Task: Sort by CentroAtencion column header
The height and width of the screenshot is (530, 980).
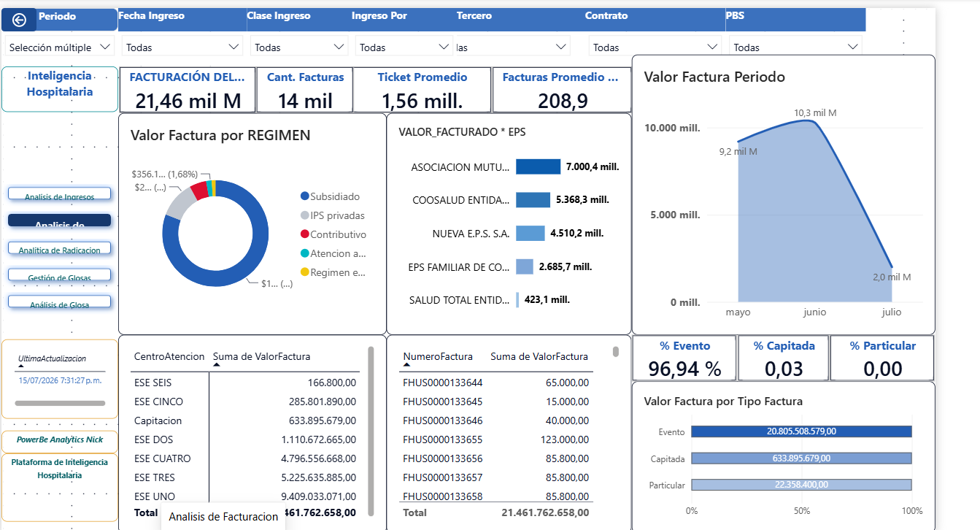Action: click(x=169, y=356)
